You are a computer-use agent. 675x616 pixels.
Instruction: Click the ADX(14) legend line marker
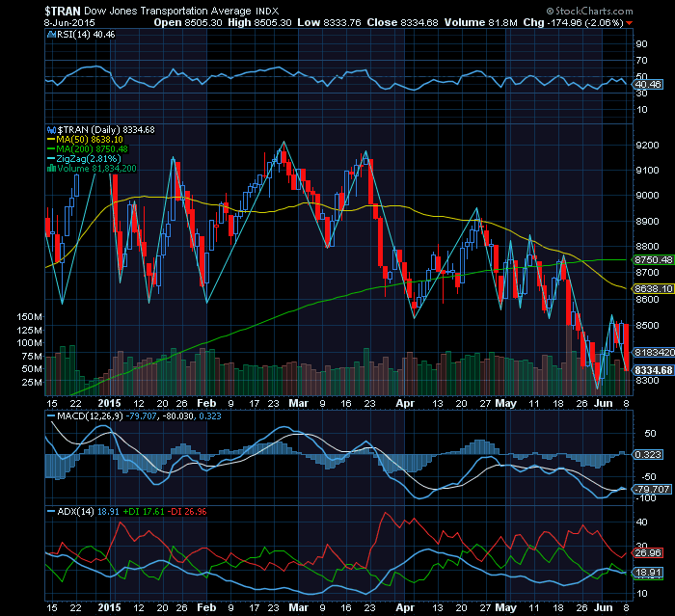51,512
